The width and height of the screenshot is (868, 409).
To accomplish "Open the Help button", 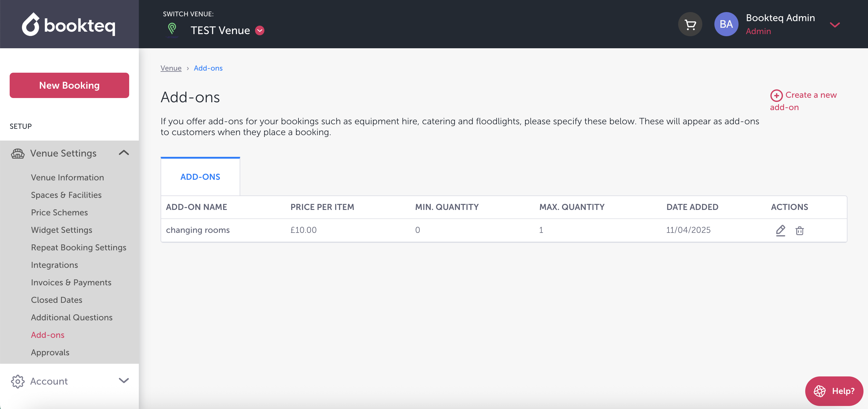I will point(834,391).
